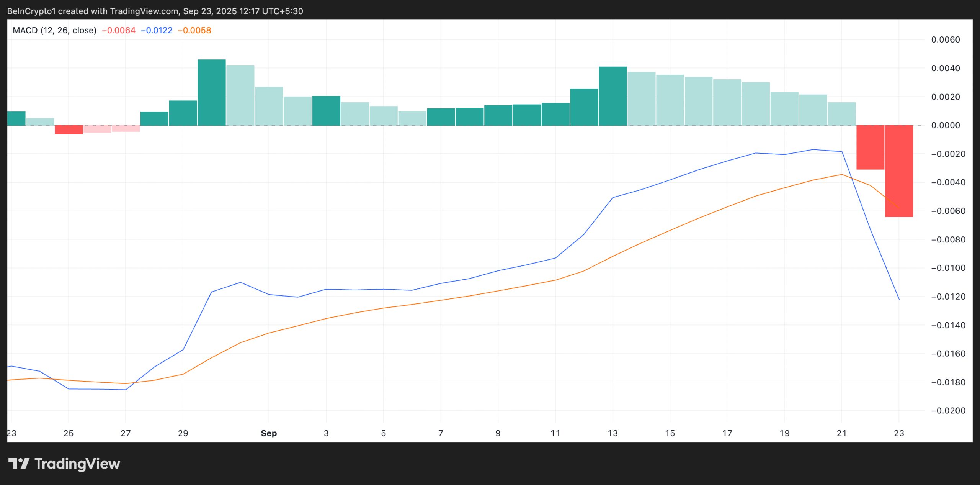Click the -0.0200 price scale label
This screenshot has width=980, height=485.
tap(946, 411)
